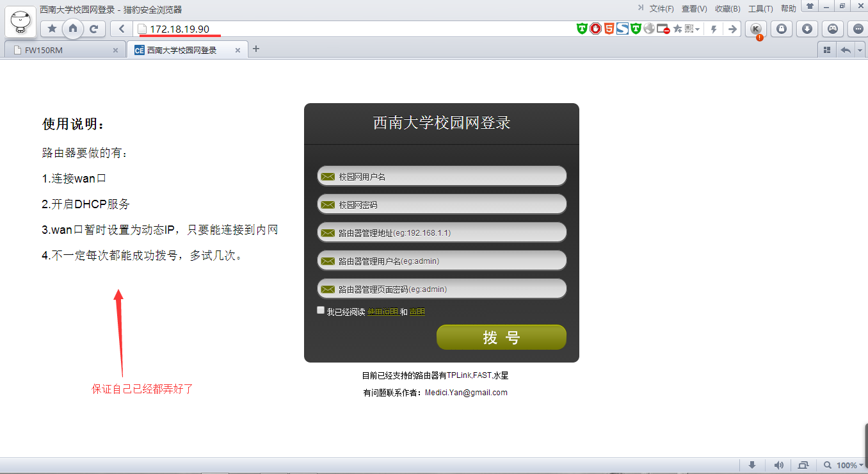Open the 查看(V) menu

(695, 8)
